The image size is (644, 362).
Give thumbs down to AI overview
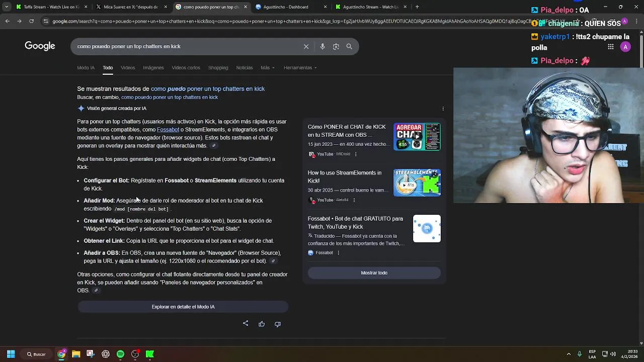278,324
